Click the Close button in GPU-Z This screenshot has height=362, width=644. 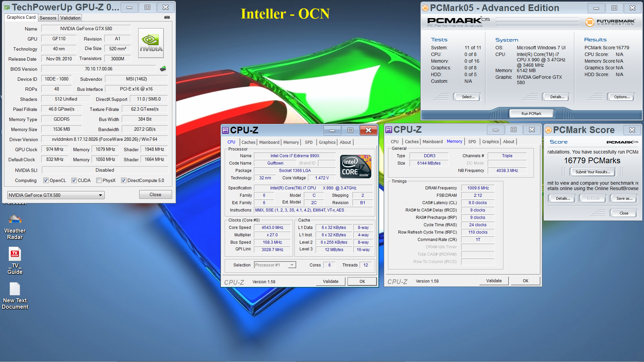(x=155, y=194)
